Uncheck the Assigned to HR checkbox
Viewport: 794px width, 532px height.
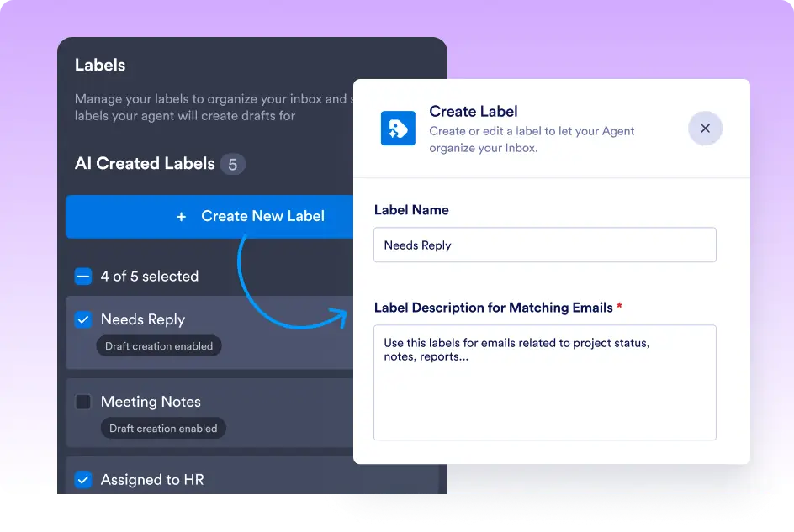click(x=83, y=480)
